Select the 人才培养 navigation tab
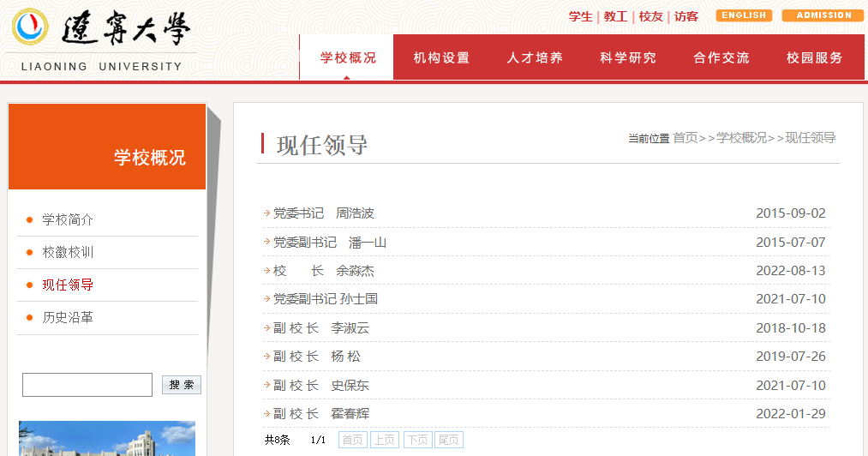This screenshot has height=456, width=868. 535,57
